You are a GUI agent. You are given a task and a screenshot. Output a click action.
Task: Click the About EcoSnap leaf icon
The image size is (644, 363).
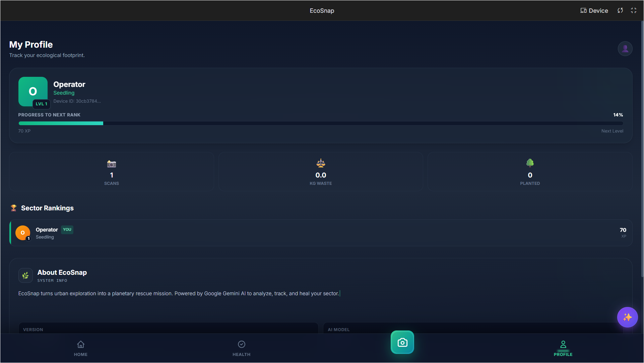25,275
